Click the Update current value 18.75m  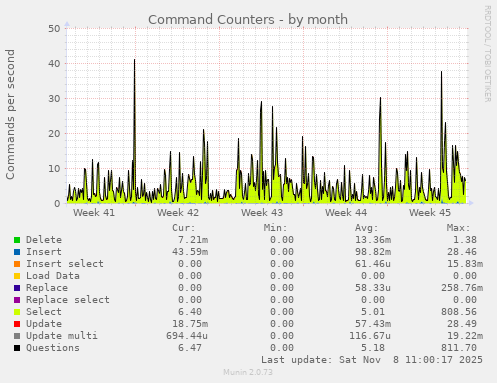190,324
